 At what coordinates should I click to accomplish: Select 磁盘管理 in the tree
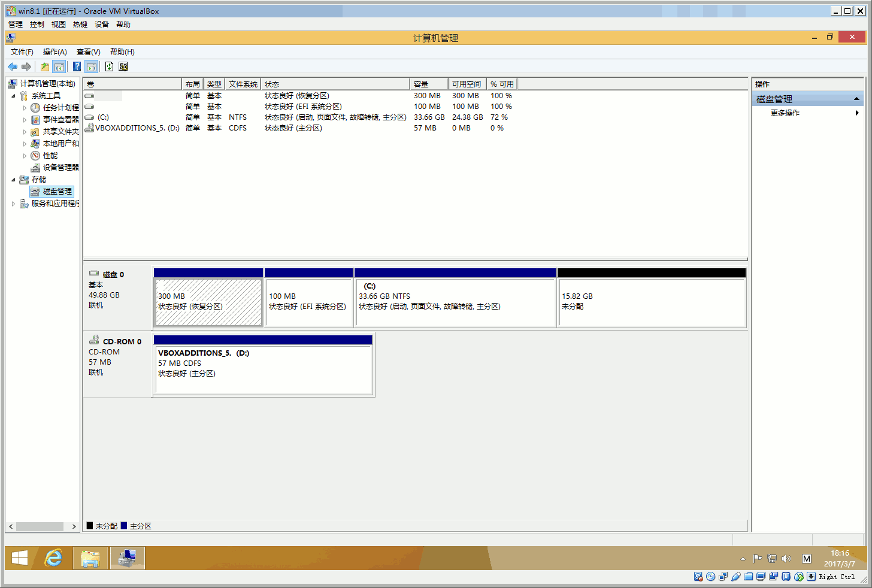(52, 192)
